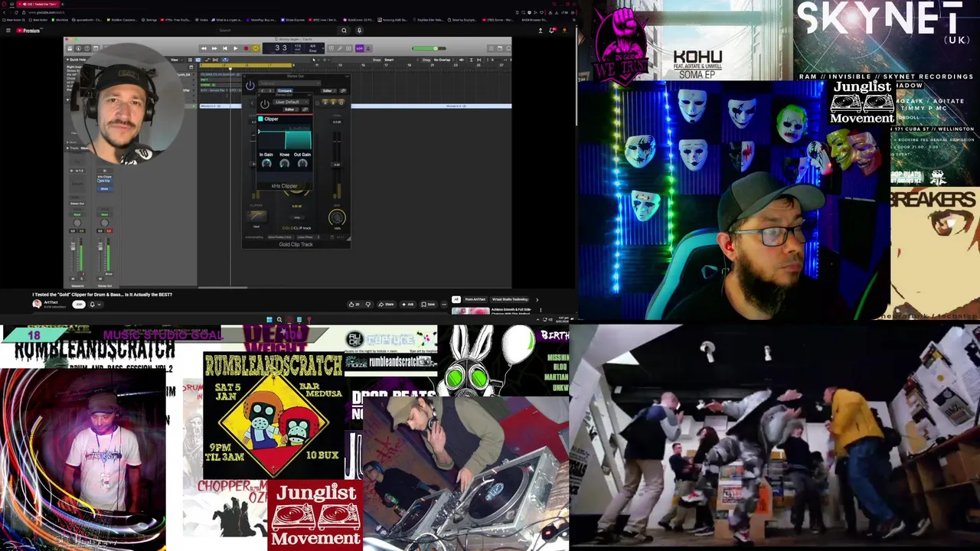This screenshot has height=551, width=980.
Task: Click browser reload button
Action: 16,12
